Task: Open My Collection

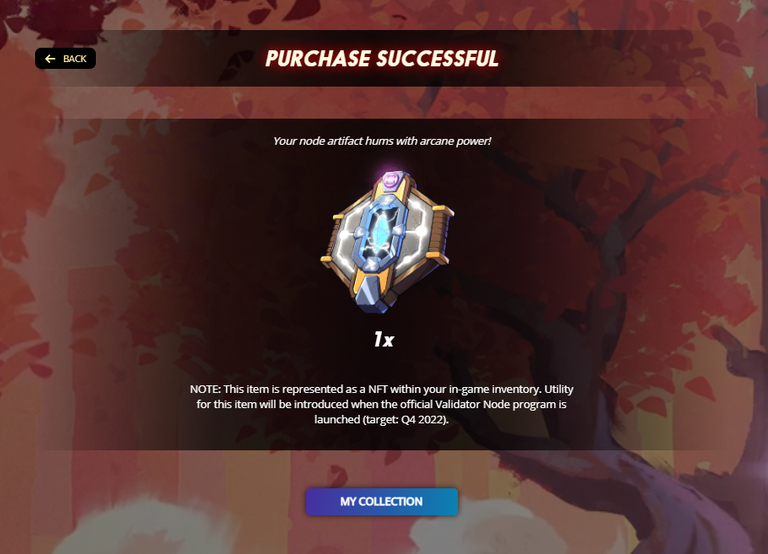Action: click(x=382, y=502)
